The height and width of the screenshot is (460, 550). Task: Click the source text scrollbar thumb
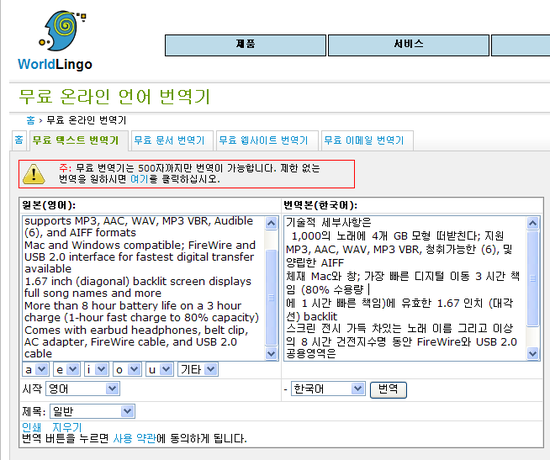[271, 297]
